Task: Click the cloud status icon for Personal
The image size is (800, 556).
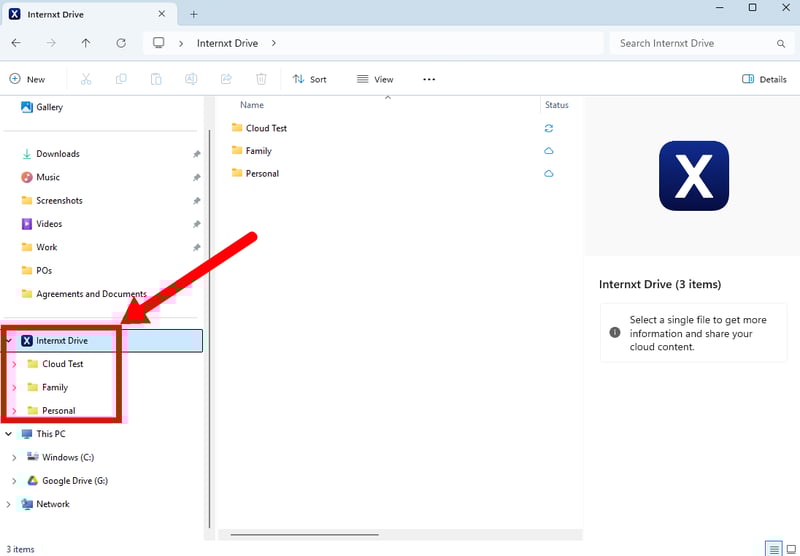Action: [548, 173]
